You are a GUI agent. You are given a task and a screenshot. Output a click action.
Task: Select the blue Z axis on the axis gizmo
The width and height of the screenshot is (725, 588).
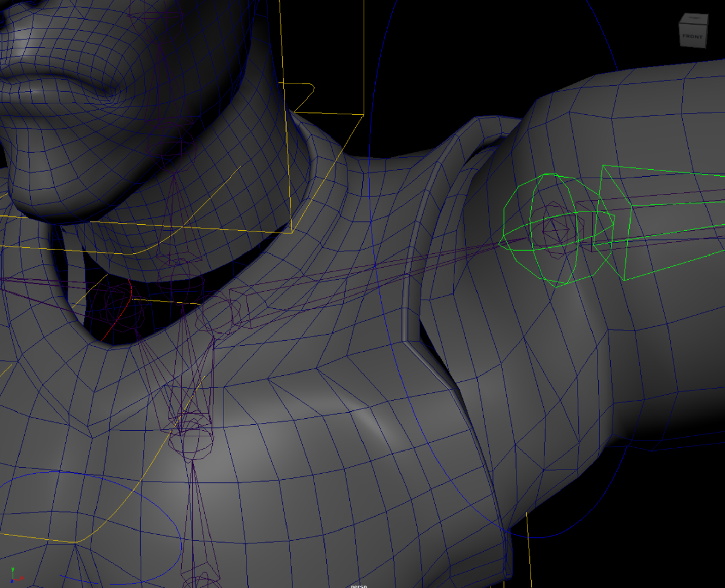pyautogui.click(x=12, y=581)
